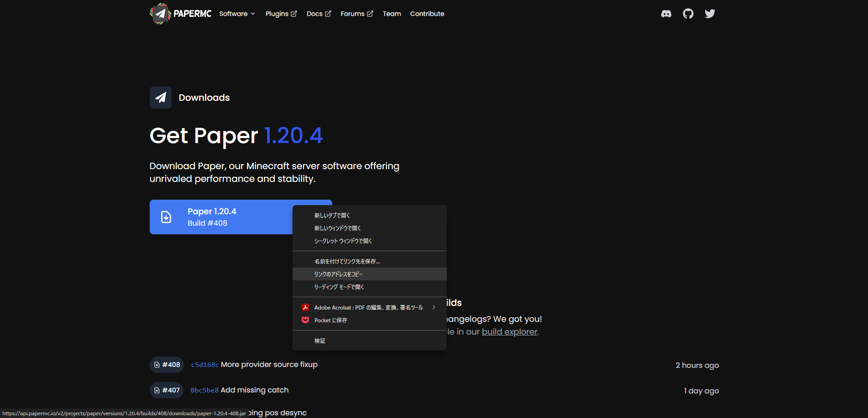This screenshot has width=868, height=418.
Task: Click the #407 build badge
Action: (x=167, y=390)
